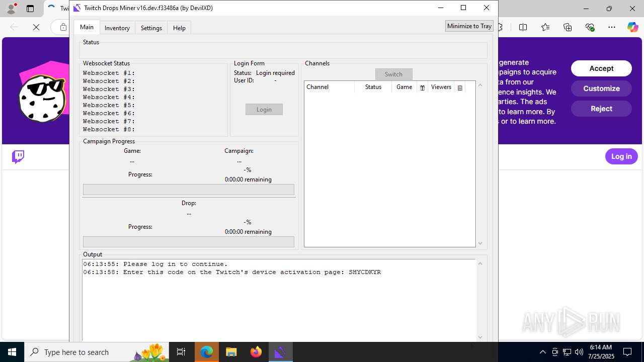This screenshot has height=362, width=644.
Task: Open Edge tab actions menu
Action: (30, 9)
